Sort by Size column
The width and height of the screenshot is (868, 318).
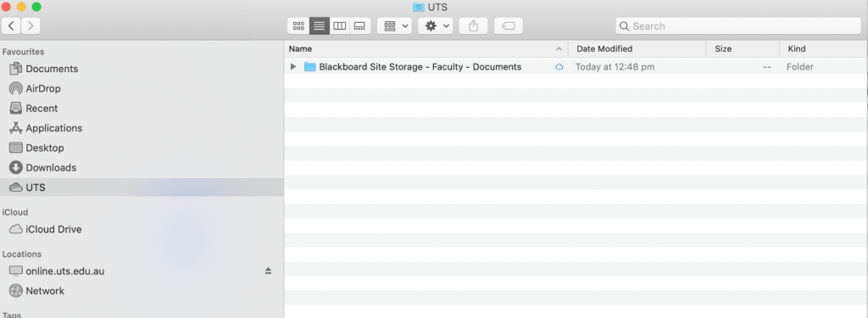pos(743,48)
